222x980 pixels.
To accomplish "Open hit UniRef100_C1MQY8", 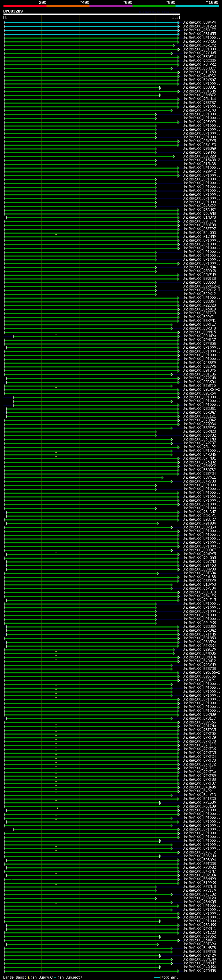I will [x=199, y=217].
